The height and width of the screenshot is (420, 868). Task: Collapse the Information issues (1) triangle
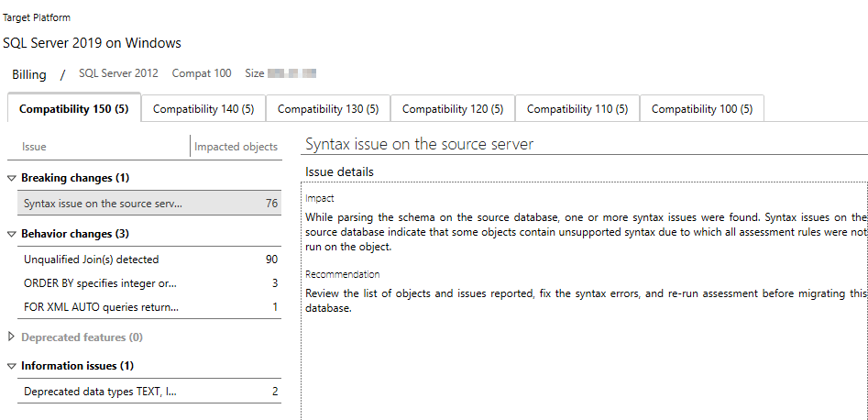click(12, 366)
